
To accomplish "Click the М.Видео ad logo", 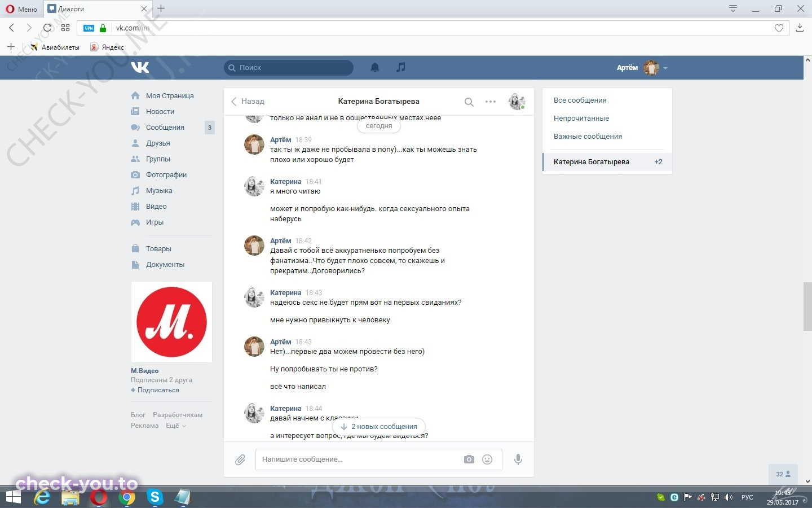I will coord(171,322).
